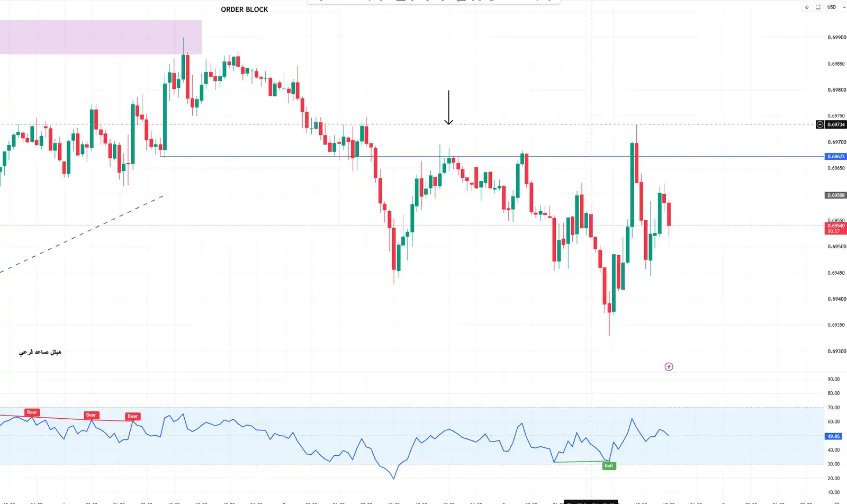Select the purple order block rectangle
This screenshot has height=504, width=847.
tap(101, 37)
